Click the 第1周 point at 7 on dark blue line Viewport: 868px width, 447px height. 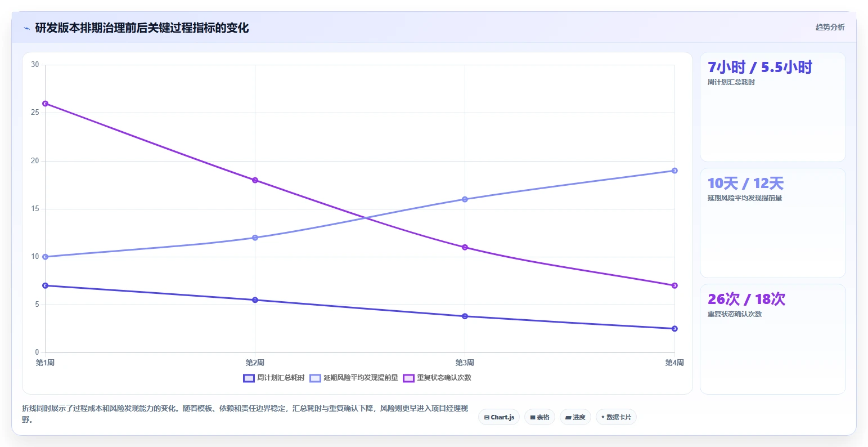45,285
